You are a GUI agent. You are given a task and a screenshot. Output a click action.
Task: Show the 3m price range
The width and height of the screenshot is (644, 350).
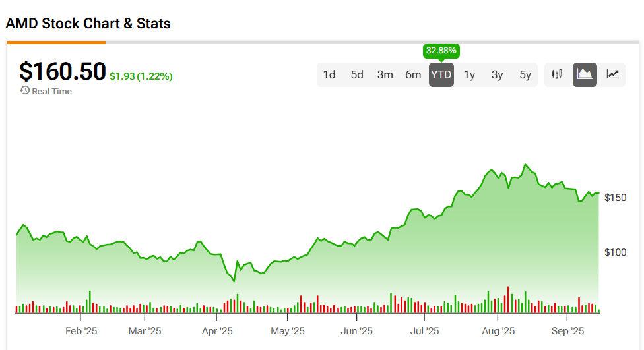click(385, 74)
